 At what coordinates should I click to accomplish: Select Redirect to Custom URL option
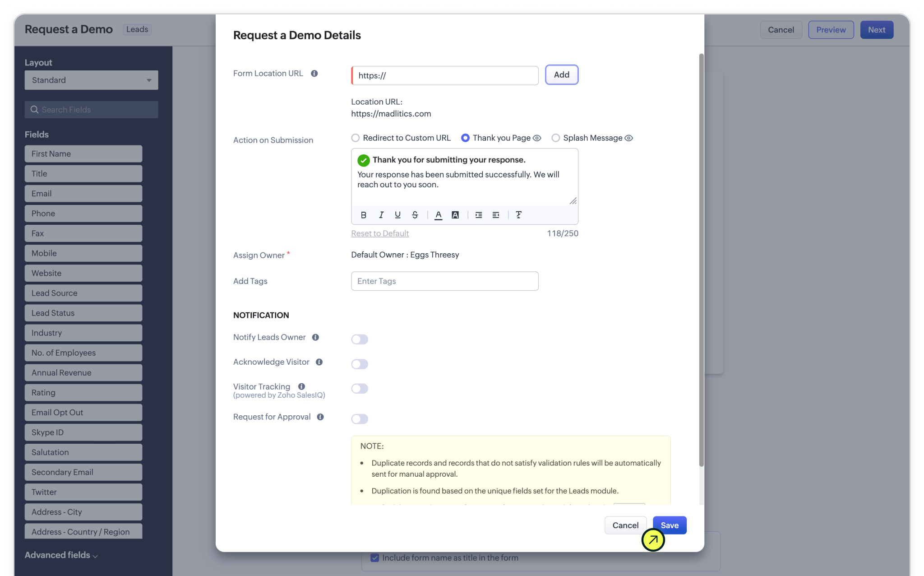coord(356,138)
